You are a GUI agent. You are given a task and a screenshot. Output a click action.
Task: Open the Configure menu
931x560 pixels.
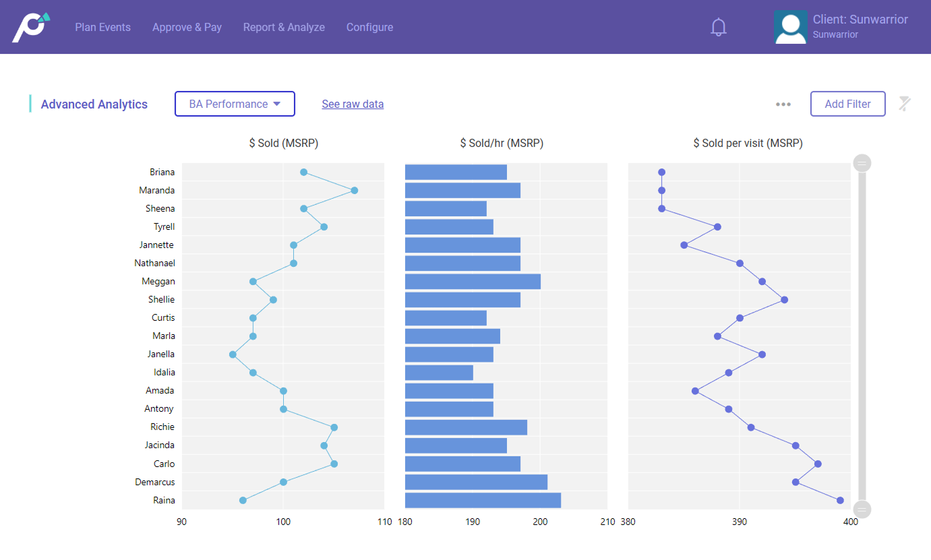click(x=369, y=28)
